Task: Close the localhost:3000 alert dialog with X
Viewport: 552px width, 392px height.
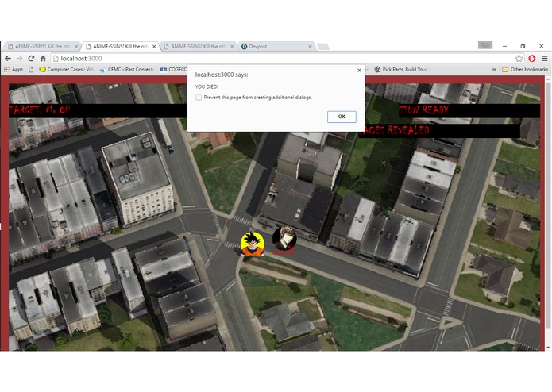Action: click(x=359, y=71)
